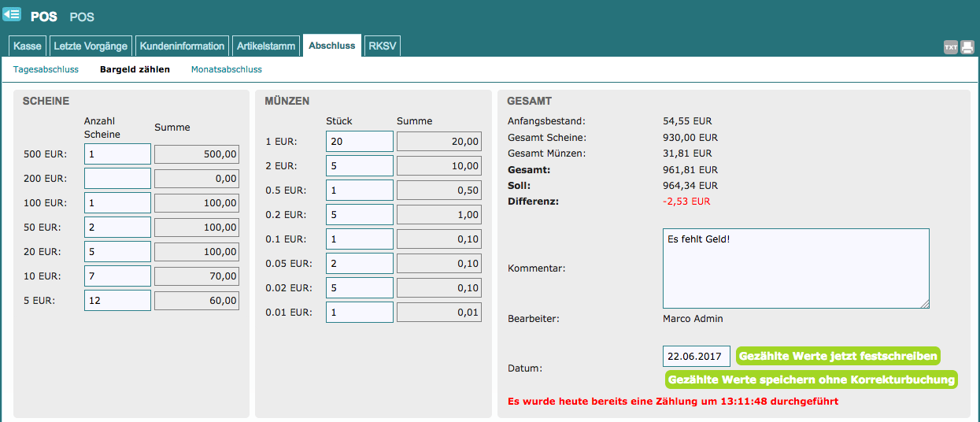Focus the 5 EUR notes count field
The image size is (980, 422).
tap(117, 300)
